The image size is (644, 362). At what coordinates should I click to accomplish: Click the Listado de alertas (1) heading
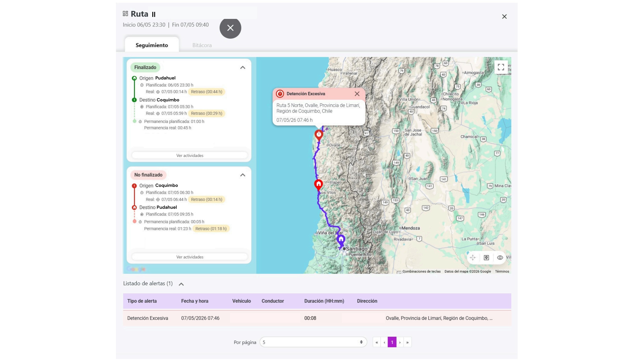point(148,284)
